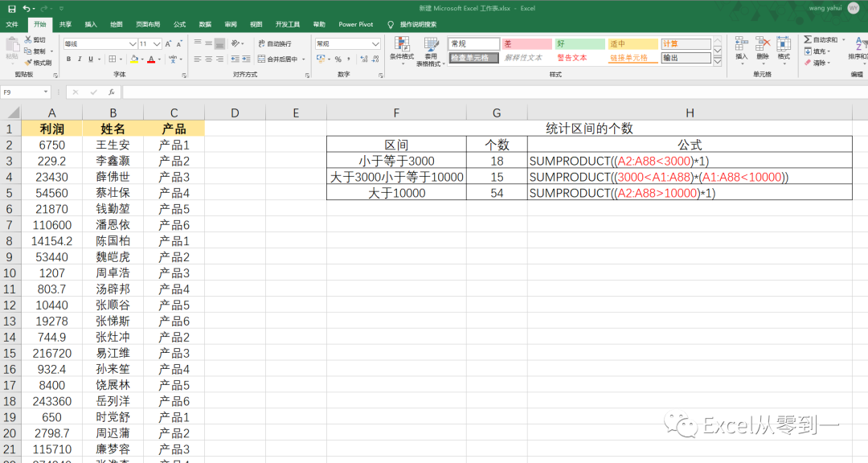Align text left in alignment group

point(198,59)
